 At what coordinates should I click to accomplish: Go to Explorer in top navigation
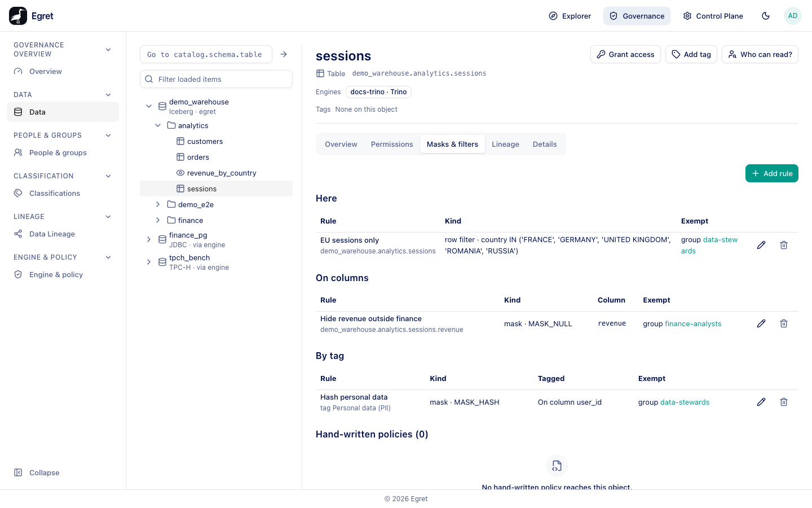(x=570, y=16)
